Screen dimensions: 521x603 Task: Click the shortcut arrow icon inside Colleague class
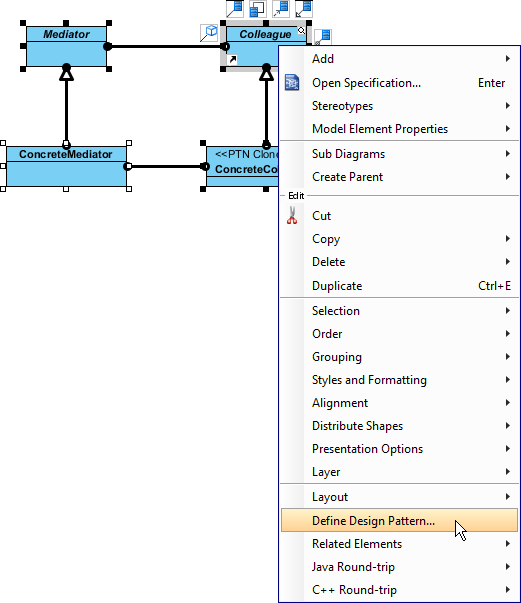[232, 60]
